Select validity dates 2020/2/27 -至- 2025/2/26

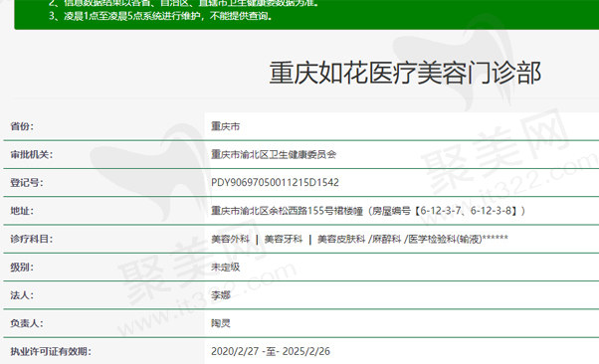(271, 351)
